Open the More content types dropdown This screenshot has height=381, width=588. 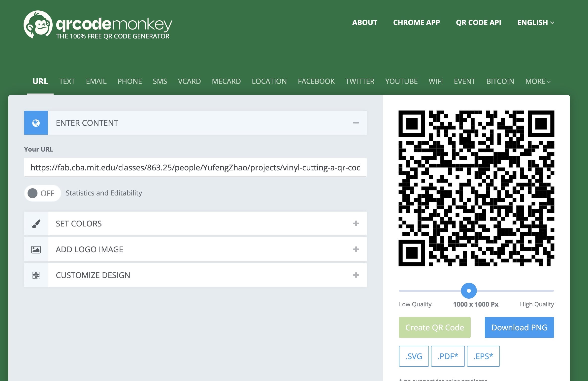(x=538, y=81)
